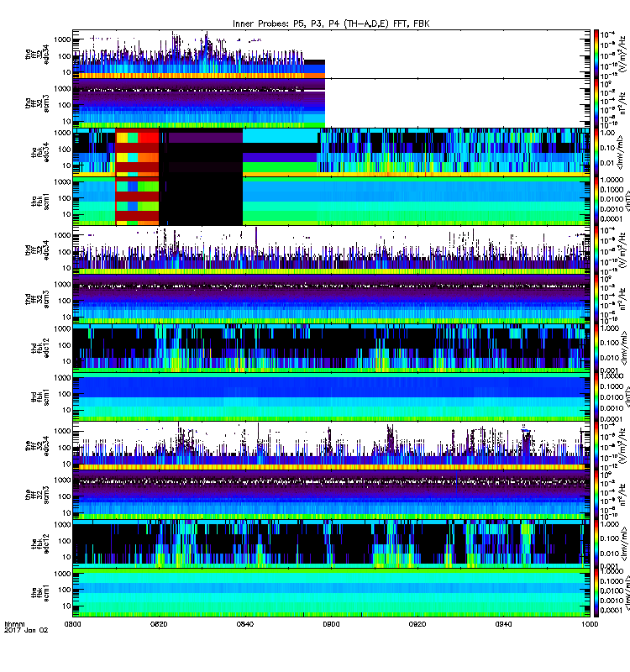This screenshot has height=672, width=630.
Task: Click the color bar beside tha fbk scm1 panel
Action: (x=596, y=202)
